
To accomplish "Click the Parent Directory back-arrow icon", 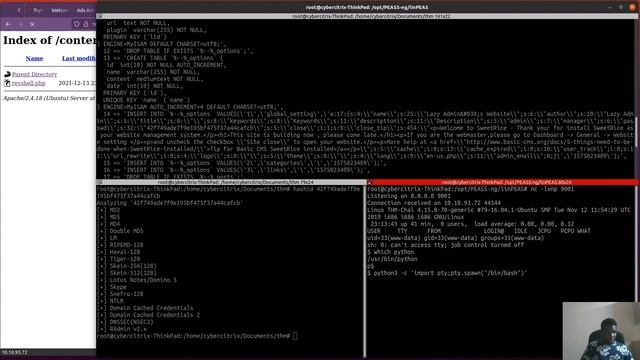I will [x=7, y=74].
